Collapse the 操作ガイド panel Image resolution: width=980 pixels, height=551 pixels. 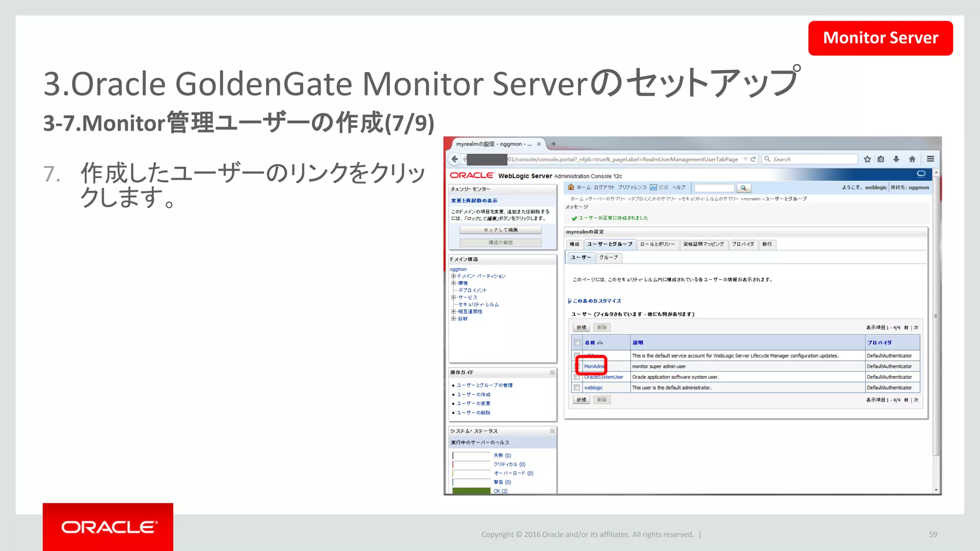tap(552, 372)
